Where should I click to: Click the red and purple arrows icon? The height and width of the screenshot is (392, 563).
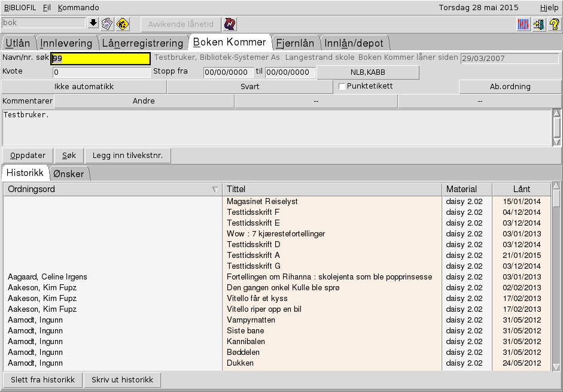tap(229, 24)
